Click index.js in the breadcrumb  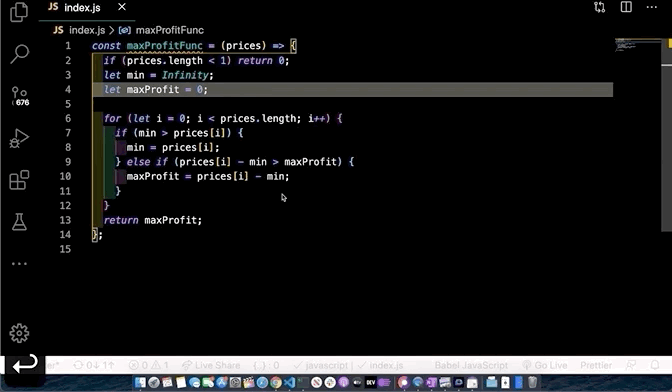point(87,30)
